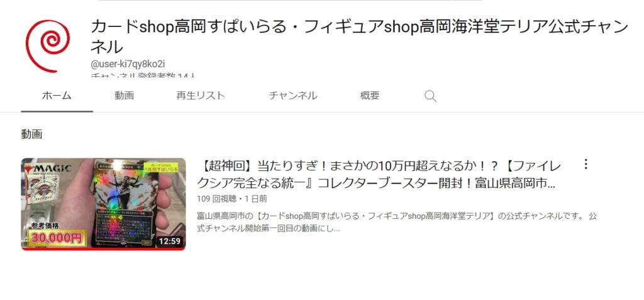
Task: Select the ホーム tab
Action: (x=57, y=96)
